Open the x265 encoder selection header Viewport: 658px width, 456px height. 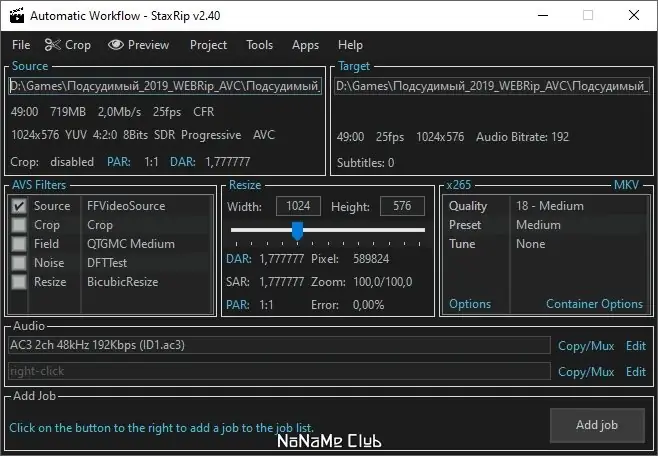tap(458, 185)
